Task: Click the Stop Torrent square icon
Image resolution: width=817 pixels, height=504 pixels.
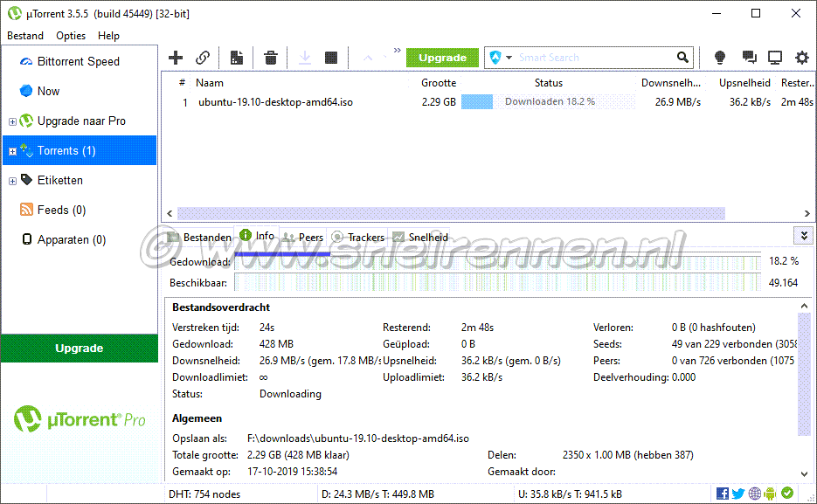Action: click(331, 58)
